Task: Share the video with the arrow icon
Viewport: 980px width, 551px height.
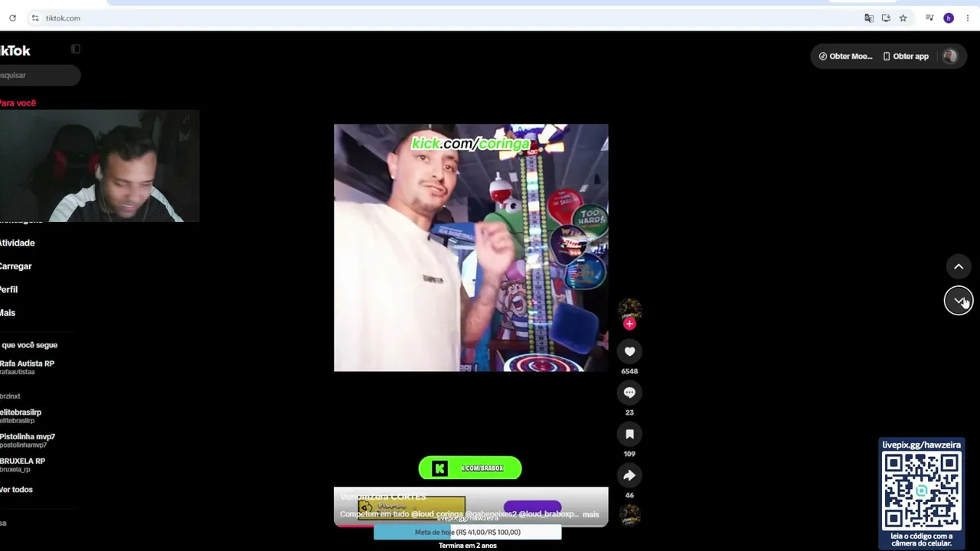Action: (x=629, y=475)
